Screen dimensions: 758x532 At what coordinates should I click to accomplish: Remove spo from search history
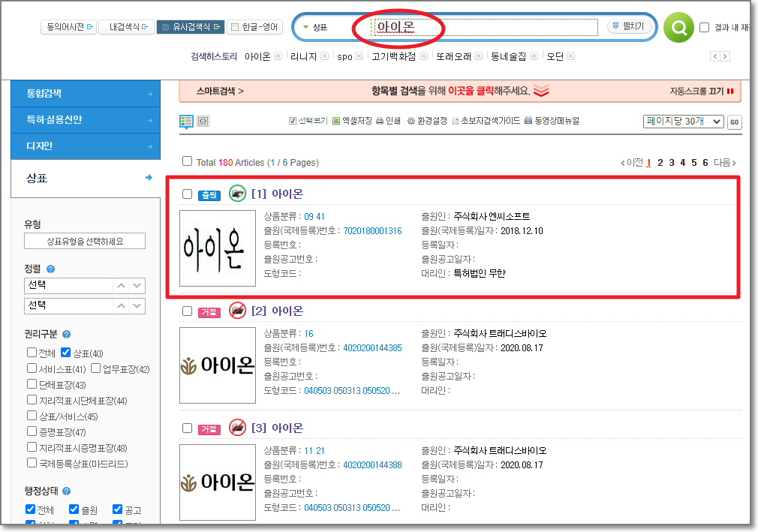359,56
